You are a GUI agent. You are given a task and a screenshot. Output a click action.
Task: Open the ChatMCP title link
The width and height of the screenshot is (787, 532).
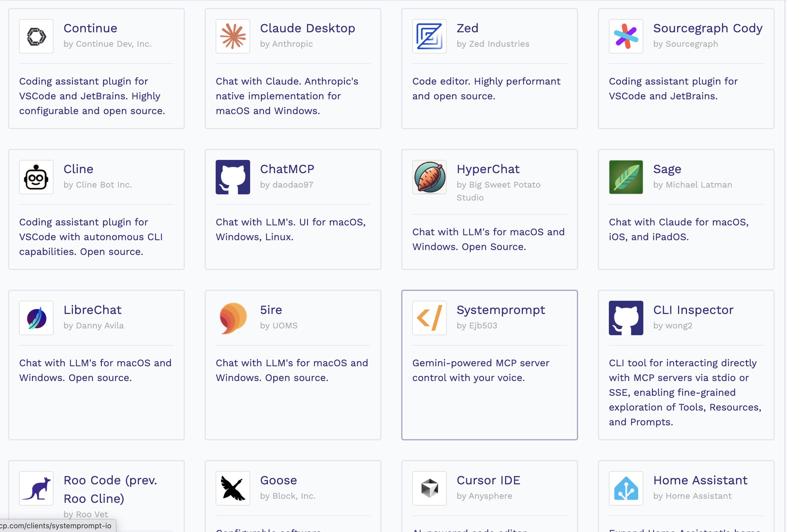287,169
